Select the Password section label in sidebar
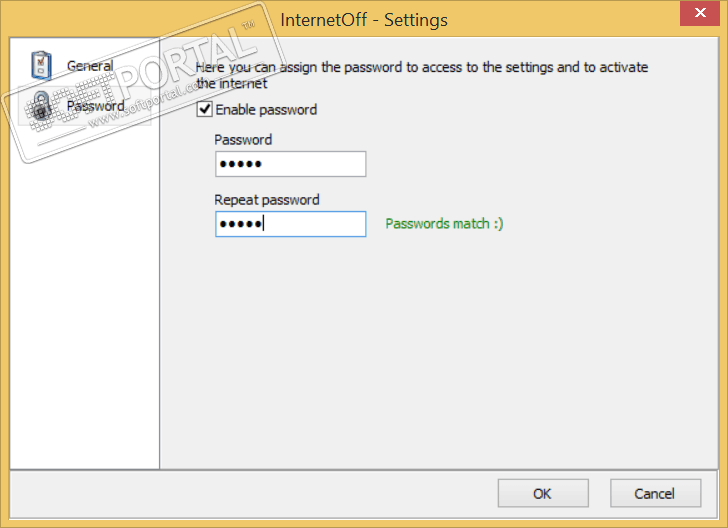This screenshot has height=528, width=728. pos(95,106)
